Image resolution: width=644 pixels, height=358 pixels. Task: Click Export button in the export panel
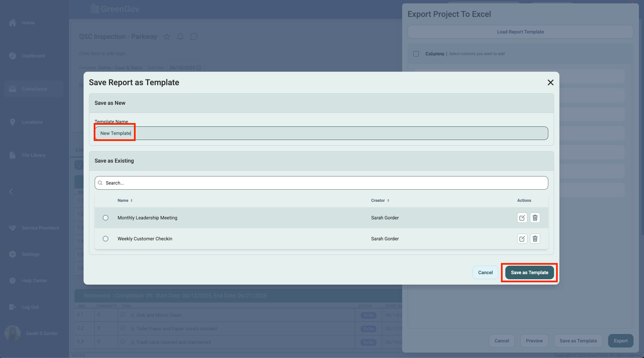(621, 341)
